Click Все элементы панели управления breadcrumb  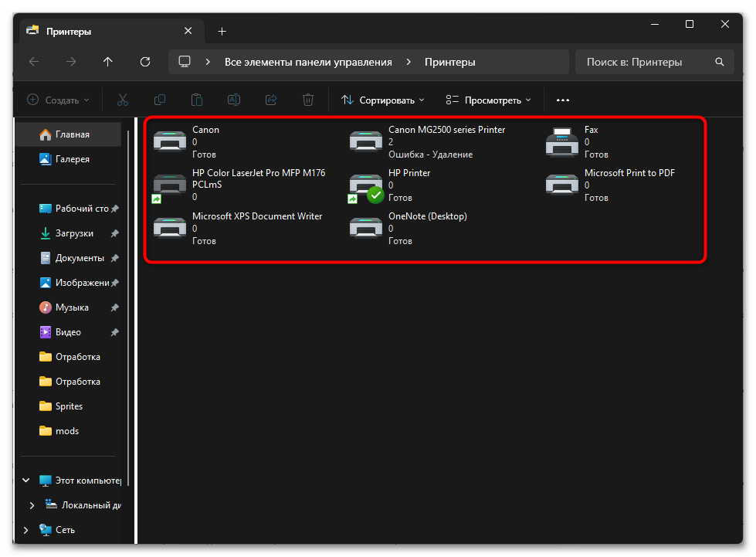[308, 63]
